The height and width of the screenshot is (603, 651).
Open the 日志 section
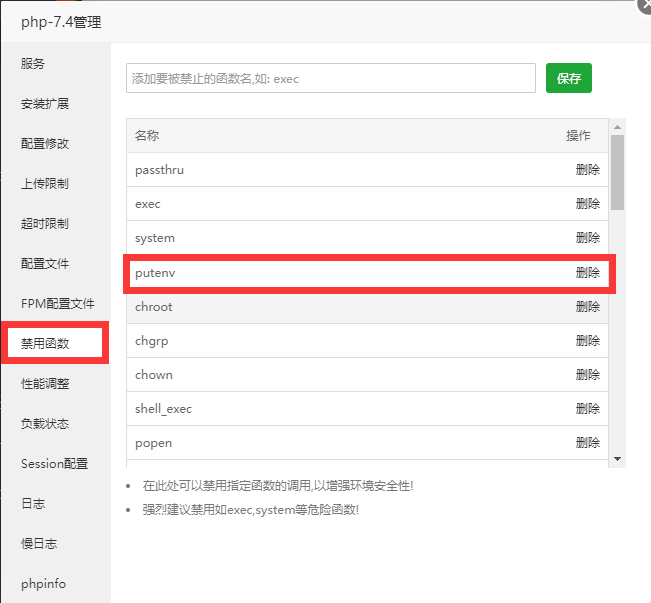pos(33,504)
